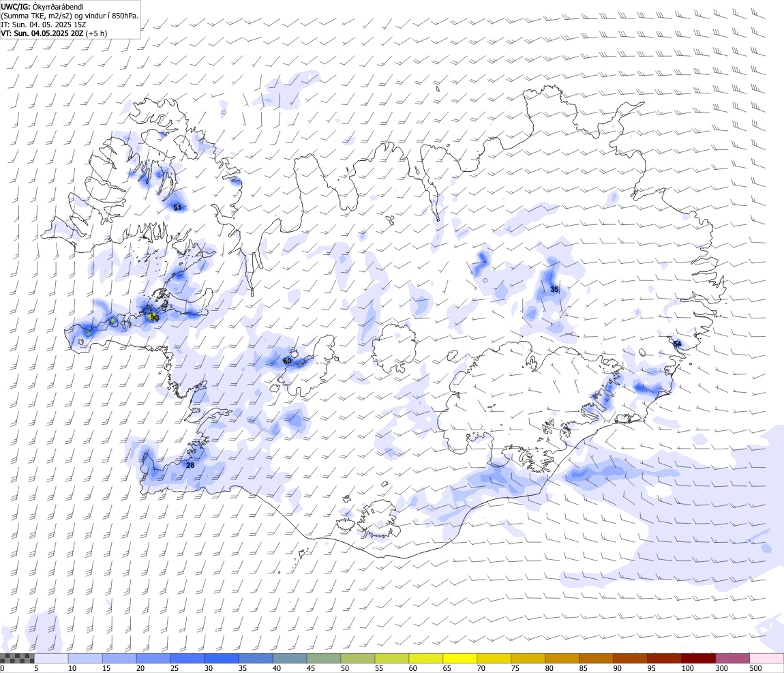Pick the pale pink legend swatch above 500
Viewport: 784px width, 673px height.
tap(766, 658)
